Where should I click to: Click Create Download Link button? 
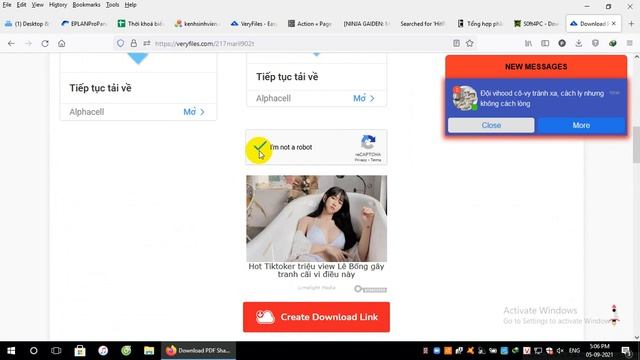point(316,317)
